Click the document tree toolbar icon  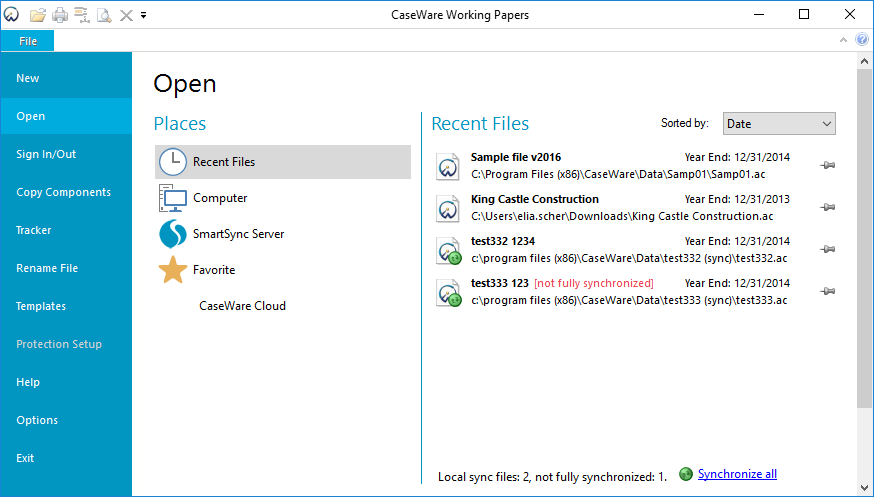point(82,15)
